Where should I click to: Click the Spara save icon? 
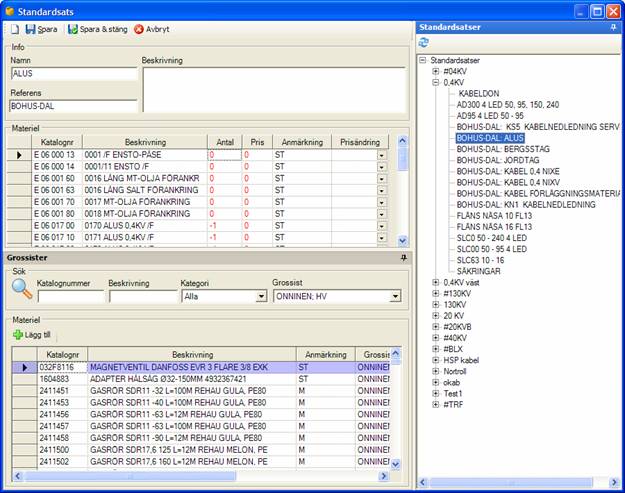pos(30,29)
